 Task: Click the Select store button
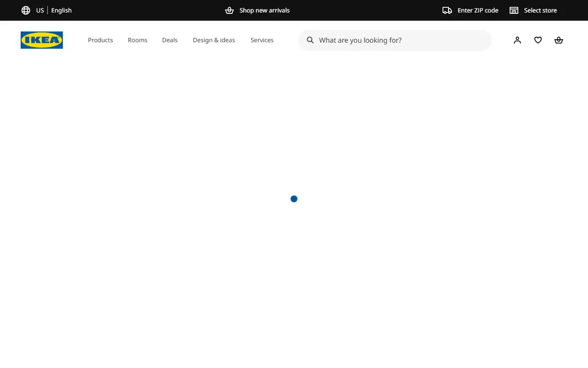click(x=540, y=10)
